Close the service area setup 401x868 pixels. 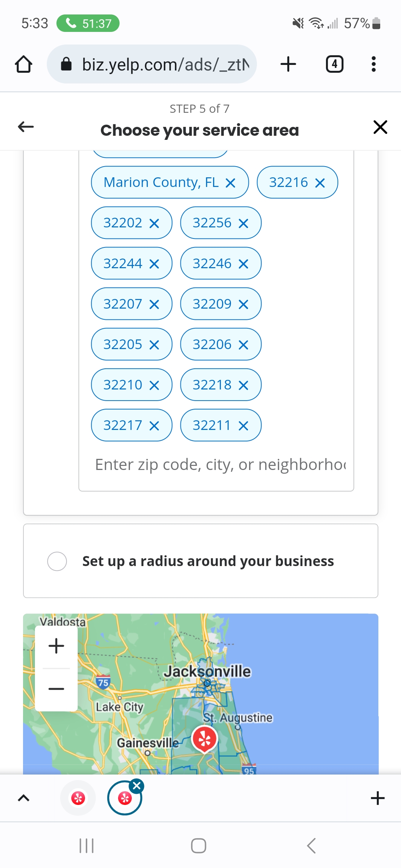[380, 127]
